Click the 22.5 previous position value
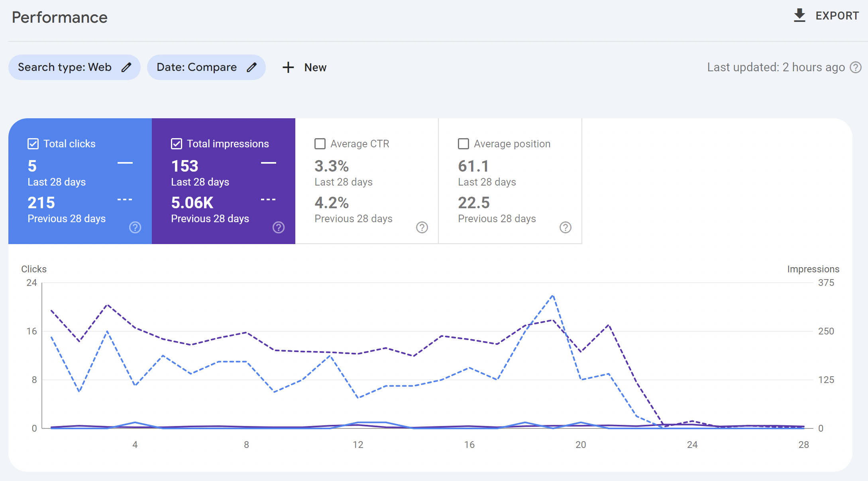This screenshot has height=481, width=868. point(474,203)
